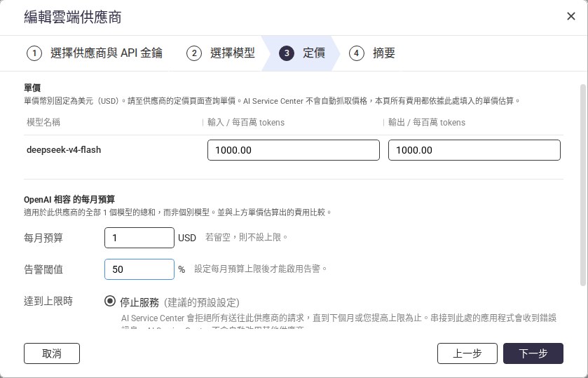Image resolution: width=588 pixels, height=378 pixels.
Task: Go to step 2 選擇模型
Action: pos(221,53)
